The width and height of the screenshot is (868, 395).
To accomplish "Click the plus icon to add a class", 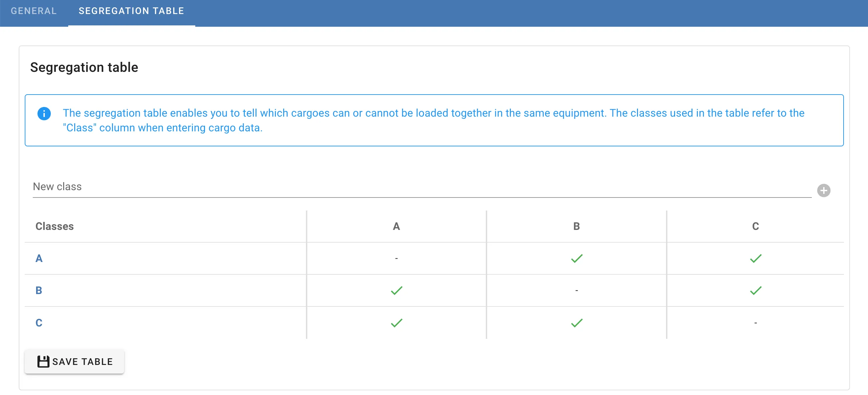I will pos(824,190).
